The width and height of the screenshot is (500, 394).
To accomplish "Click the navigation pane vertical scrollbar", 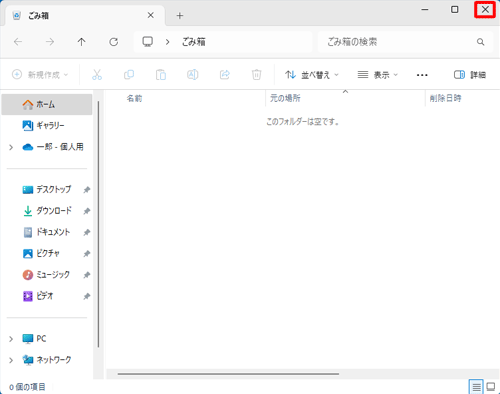I will click(98, 225).
